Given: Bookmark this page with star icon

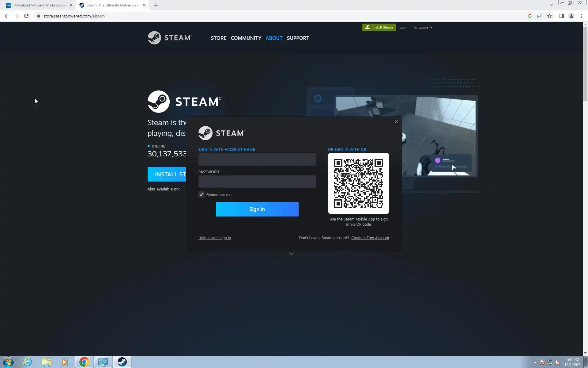Looking at the screenshot, I should pyautogui.click(x=549, y=16).
